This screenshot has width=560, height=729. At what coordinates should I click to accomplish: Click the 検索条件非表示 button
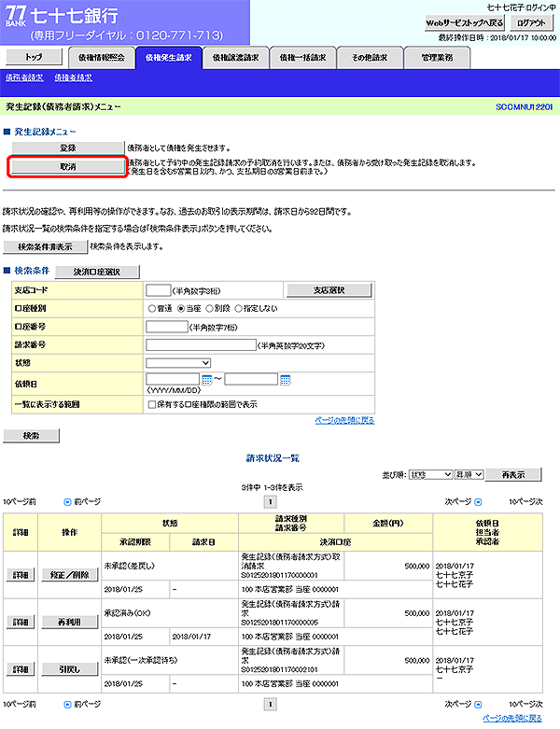45,246
